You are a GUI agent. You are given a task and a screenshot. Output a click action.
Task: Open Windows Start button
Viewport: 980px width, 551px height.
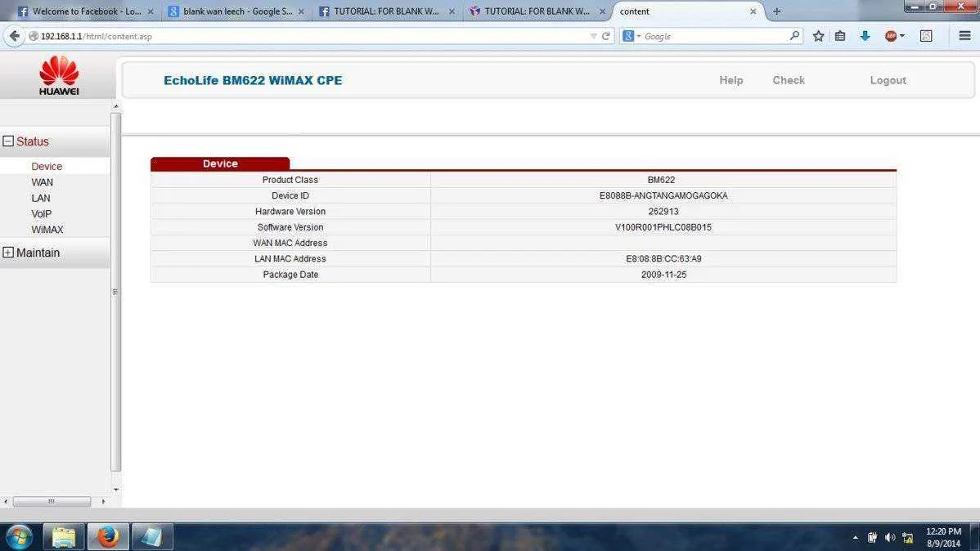click(19, 536)
